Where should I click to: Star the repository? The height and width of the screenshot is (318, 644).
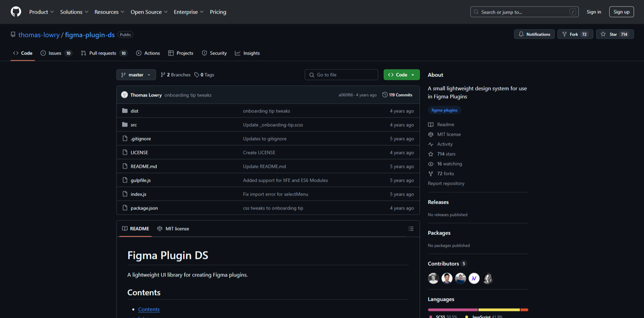[615, 34]
